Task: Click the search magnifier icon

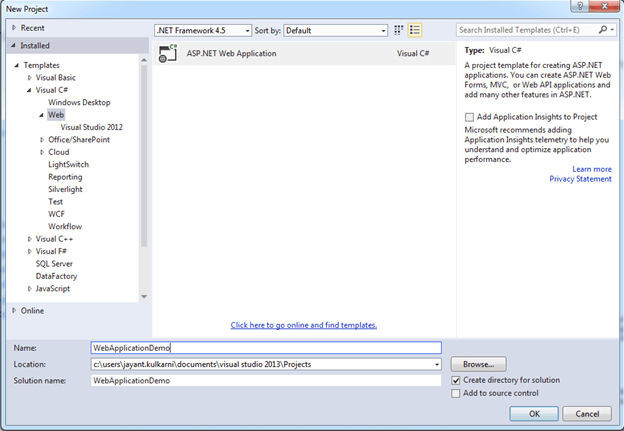Action: click(603, 30)
